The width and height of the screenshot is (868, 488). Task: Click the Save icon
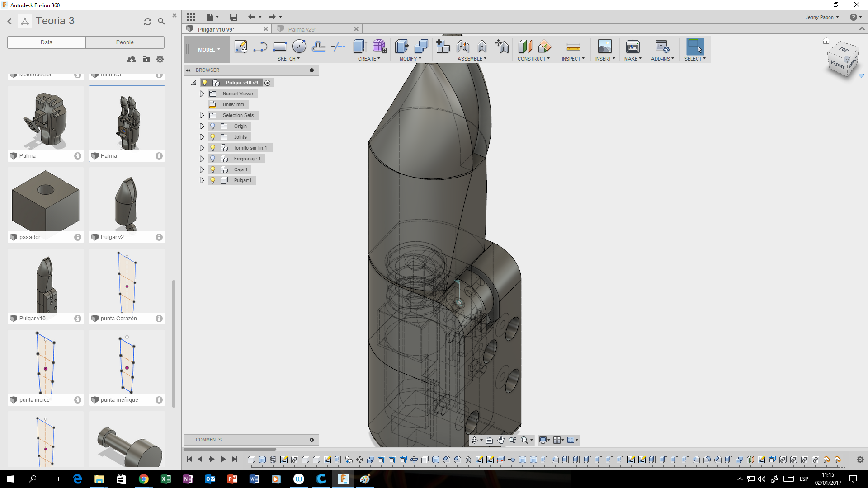coord(234,17)
